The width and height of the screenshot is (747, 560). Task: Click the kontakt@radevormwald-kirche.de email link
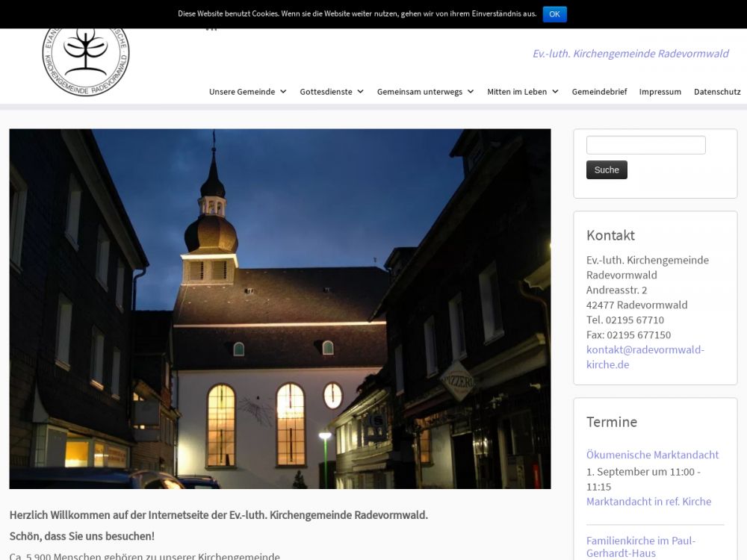[645, 357]
